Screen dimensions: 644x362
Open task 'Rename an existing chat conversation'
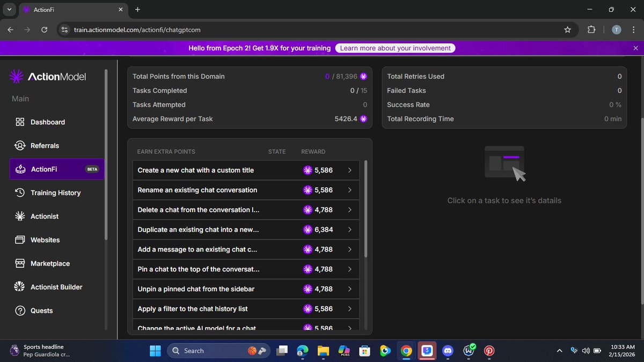click(246, 190)
